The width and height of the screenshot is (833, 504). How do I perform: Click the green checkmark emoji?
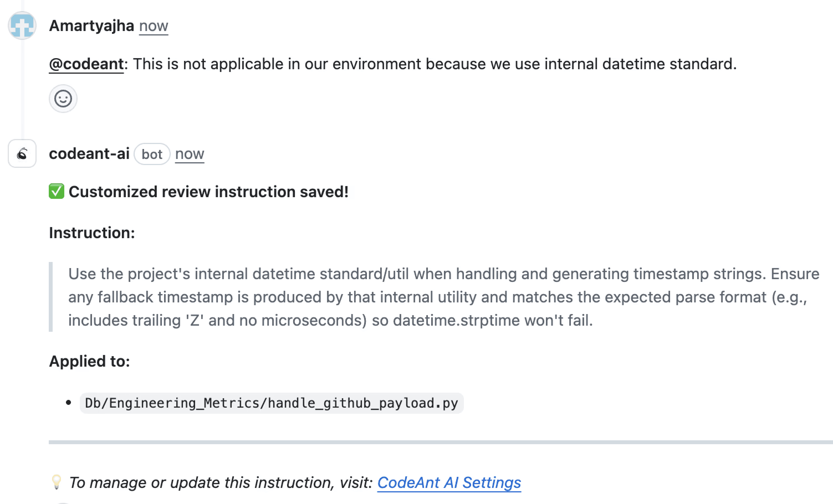[56, 192]
